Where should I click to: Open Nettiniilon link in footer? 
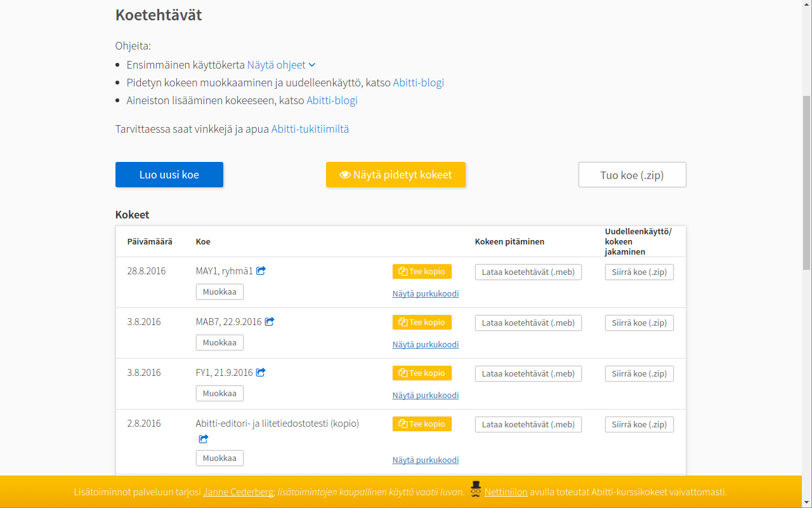point(506,492)
